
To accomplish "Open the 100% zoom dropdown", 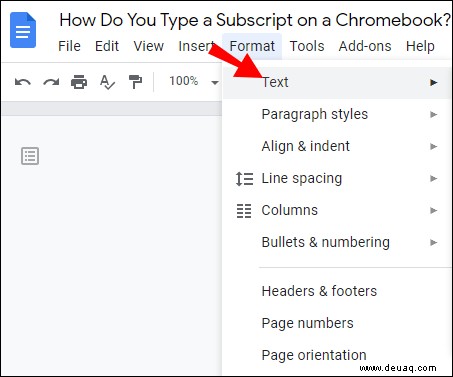I will 194,81.
